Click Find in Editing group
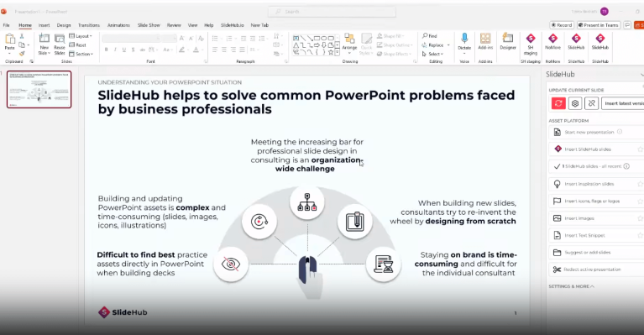This screenshot has height=335, width=644. [430, 36]
